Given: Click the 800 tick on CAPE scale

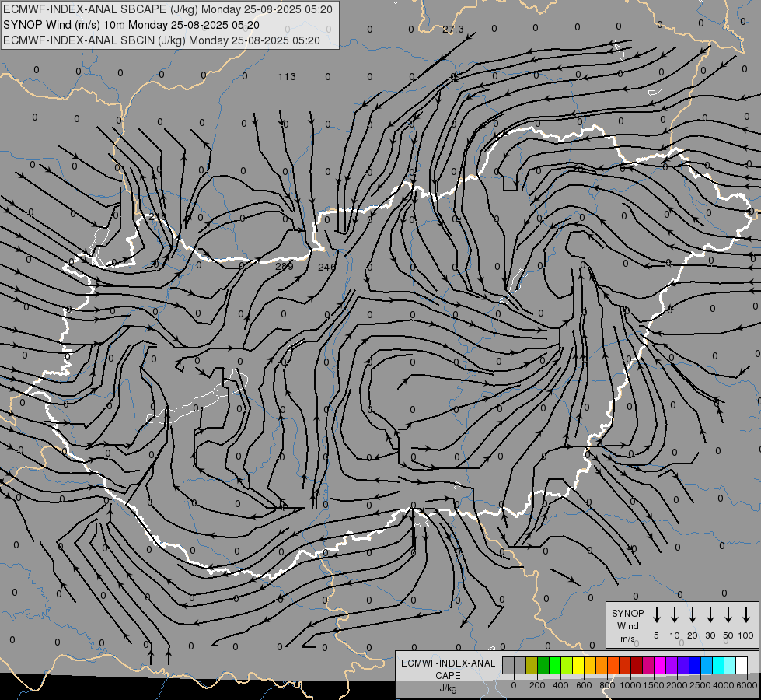Looking at the screenshot, I should point(607,685).
